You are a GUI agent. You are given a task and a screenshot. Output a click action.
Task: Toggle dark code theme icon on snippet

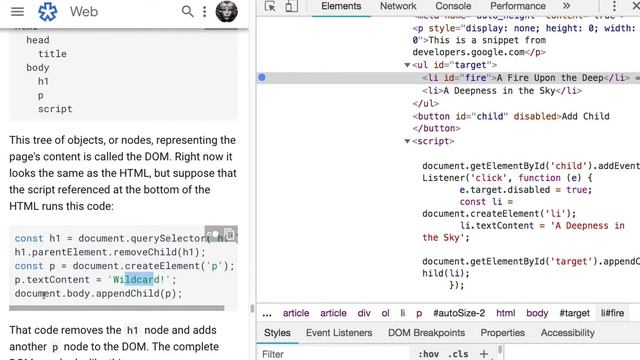(213, 234)
